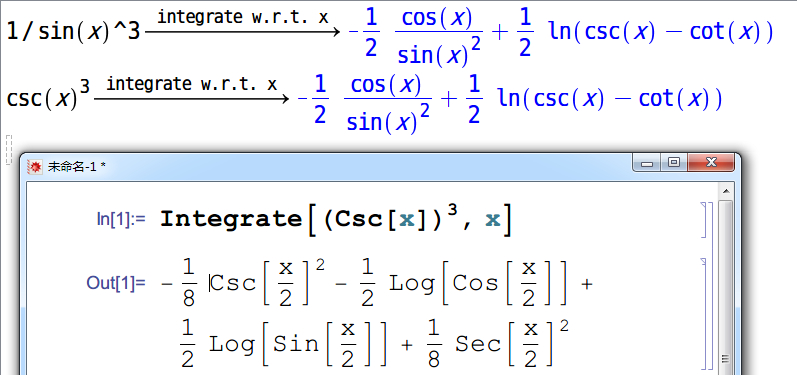The height and width of the screenshot is (375, 797).
Task: Select the In[1] cell bracket
Action: tap(704, 220)
